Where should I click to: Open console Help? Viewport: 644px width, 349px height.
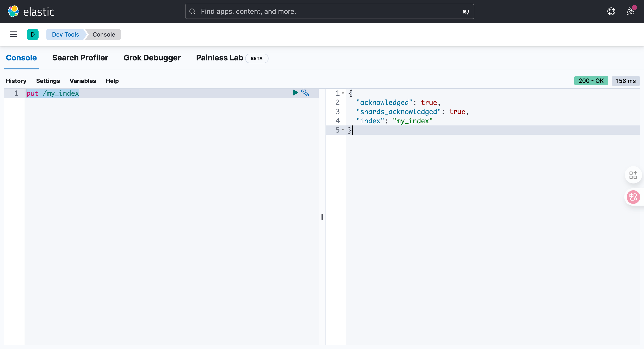click(x=112, y=81)
